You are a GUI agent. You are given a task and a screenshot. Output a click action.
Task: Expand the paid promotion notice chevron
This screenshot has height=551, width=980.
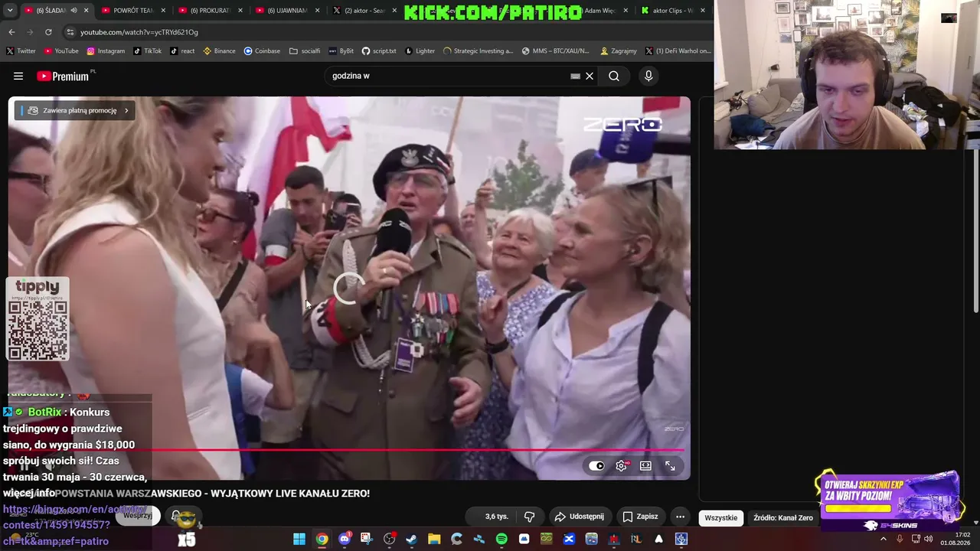(x=126, y=110)
